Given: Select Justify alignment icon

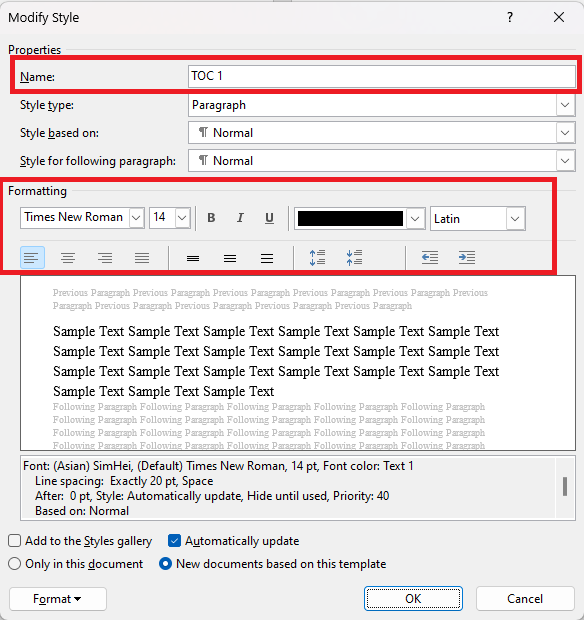Looking at the screenshot, I should tap(142, 258).
